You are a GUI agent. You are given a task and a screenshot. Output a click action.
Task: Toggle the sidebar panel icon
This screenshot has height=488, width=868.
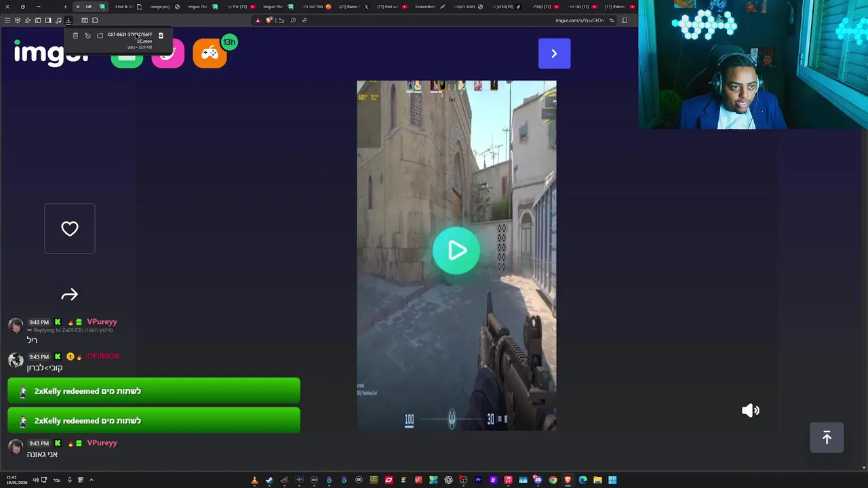pyautogui.click(x=48, y=20)
